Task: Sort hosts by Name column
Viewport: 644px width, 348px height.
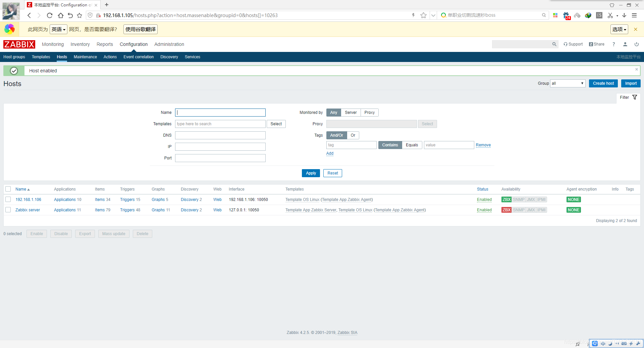Action: coord(22,189)
